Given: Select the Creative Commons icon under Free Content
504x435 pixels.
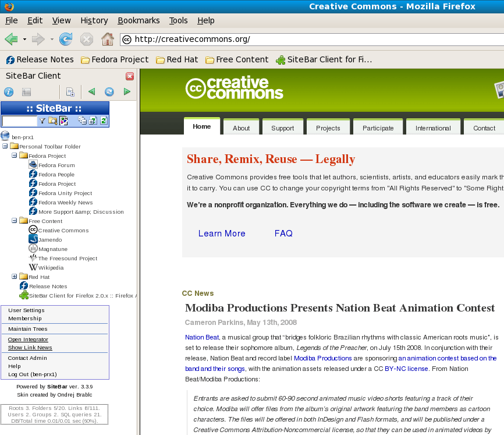Looking at the screenshot, I should click(33, 229).
